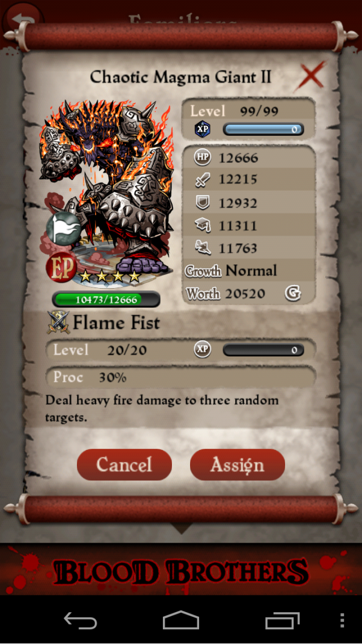The width and height of the screenshot is (362, 644).
Task: Close the familiar details with red X
Action: [x=311, y=76]
